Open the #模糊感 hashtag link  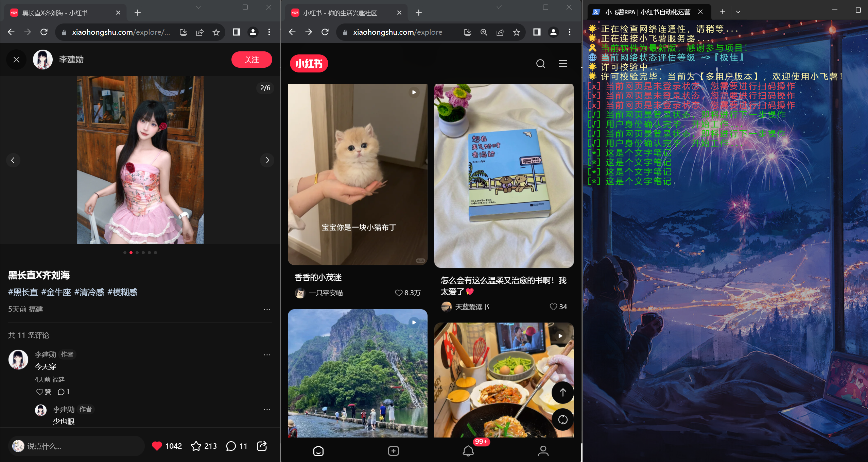point(122,292)
